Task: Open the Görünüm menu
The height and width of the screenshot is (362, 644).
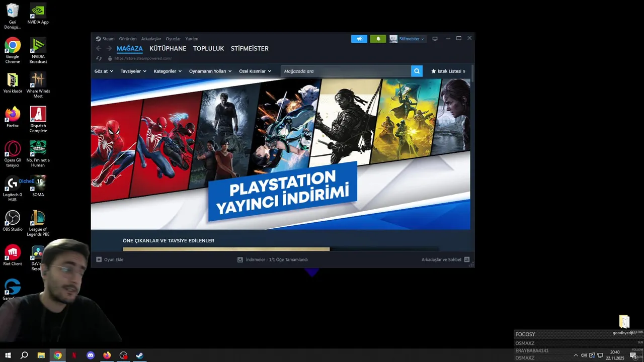Action: (x=128, y=39)
